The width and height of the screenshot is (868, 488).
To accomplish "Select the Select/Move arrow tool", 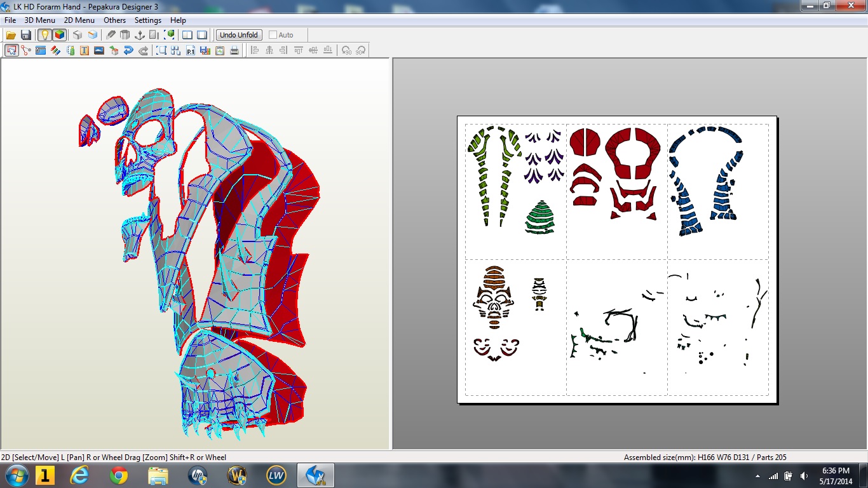I will 11,50.
